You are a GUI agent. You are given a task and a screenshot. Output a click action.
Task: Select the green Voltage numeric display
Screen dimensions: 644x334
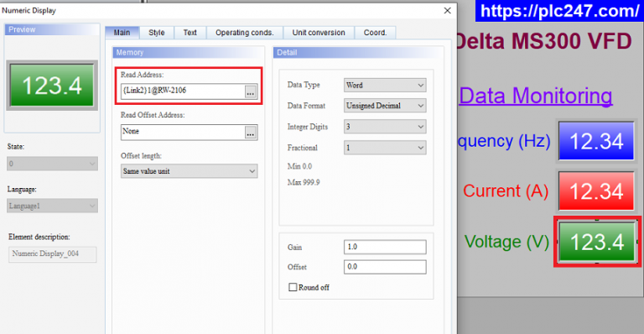tap(597, 242)
